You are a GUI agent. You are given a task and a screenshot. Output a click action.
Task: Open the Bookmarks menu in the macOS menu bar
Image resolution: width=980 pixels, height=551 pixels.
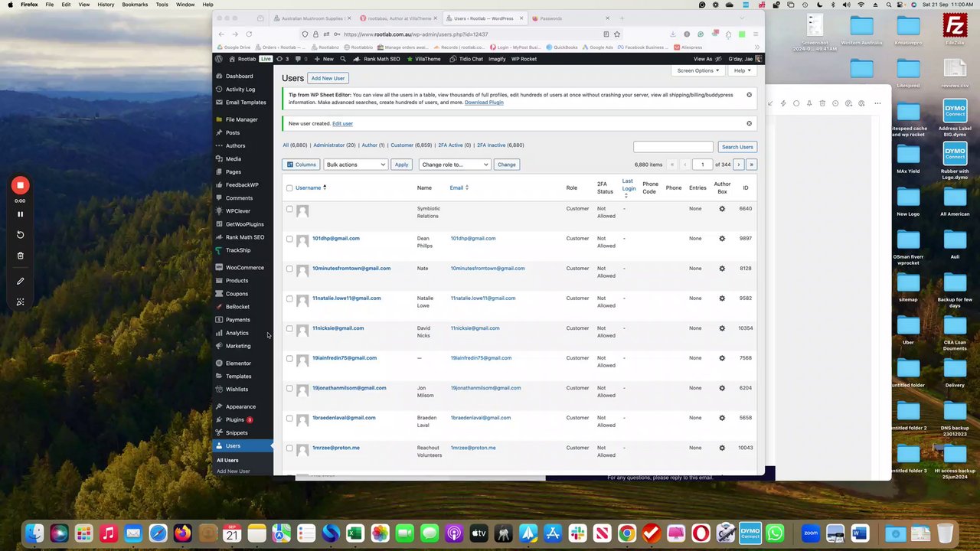click(135, 5)
